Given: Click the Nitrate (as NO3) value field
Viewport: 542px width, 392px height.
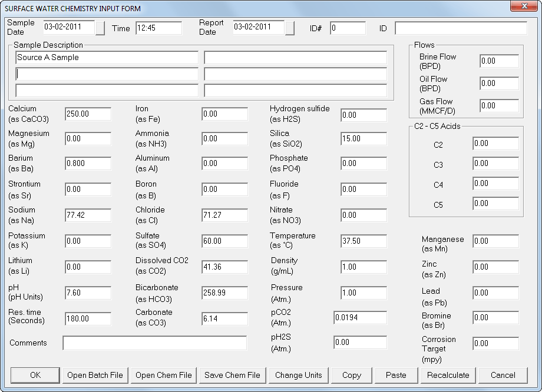Looking at the screenshot, I should pyautogui.click(x=363, y=215).
